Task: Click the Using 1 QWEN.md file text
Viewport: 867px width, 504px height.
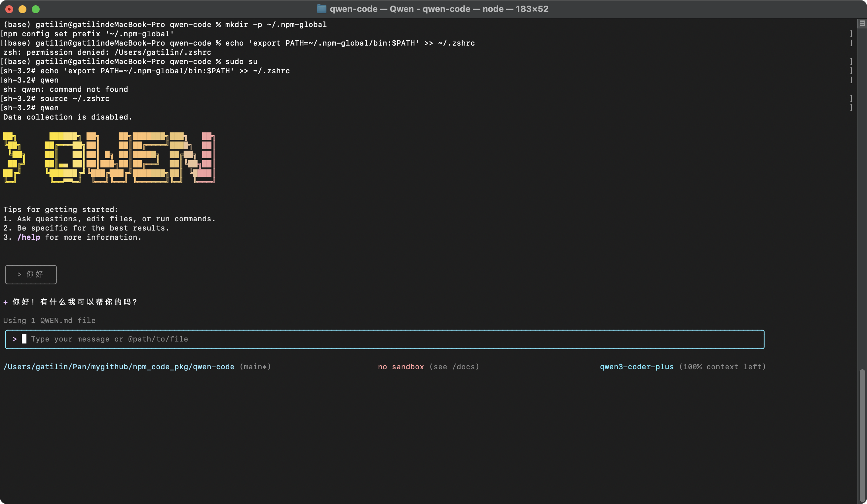Action: click(49, 320)
